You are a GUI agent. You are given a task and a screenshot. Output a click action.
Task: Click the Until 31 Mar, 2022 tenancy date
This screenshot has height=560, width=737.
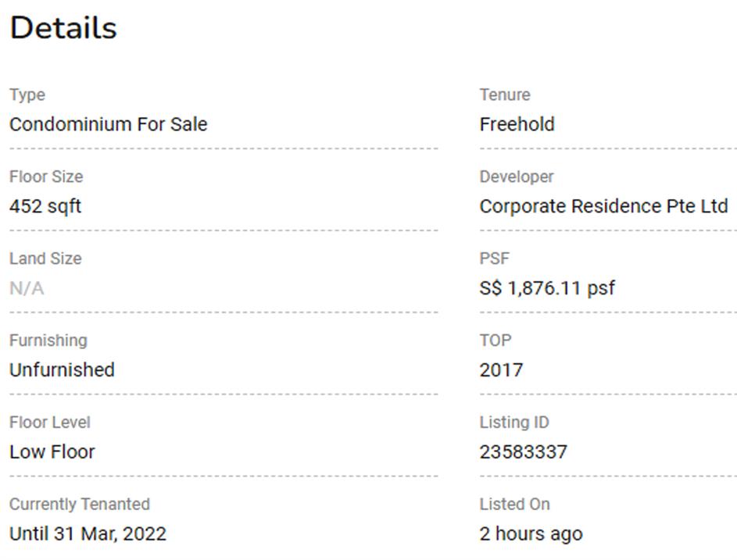pyautogui.click(x=88, y=533)
